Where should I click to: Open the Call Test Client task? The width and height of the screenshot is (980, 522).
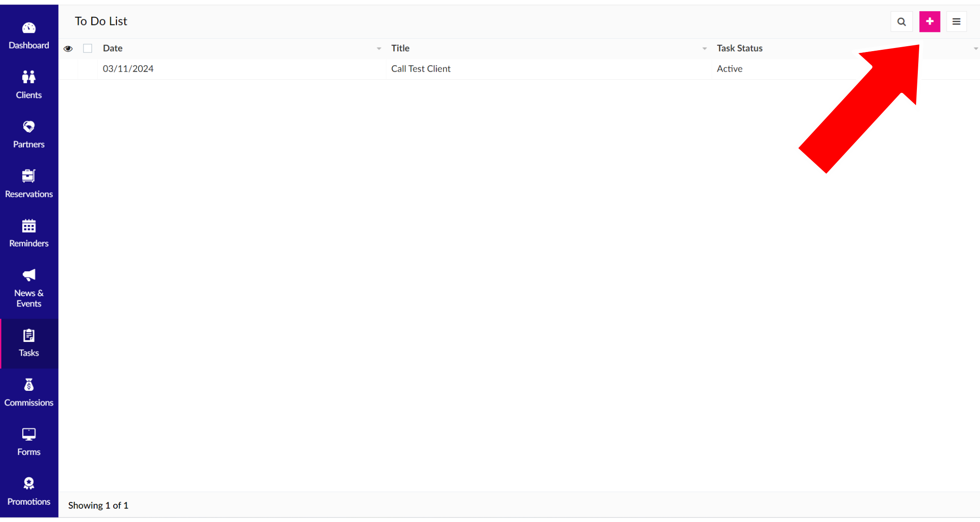click(x=421, y=69)
